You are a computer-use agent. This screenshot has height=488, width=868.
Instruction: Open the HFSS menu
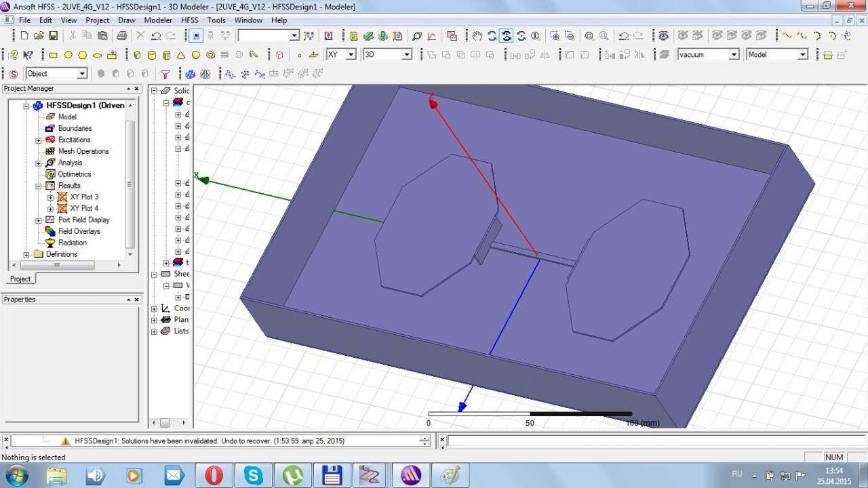pyautogui.click(x=189, y=20)
